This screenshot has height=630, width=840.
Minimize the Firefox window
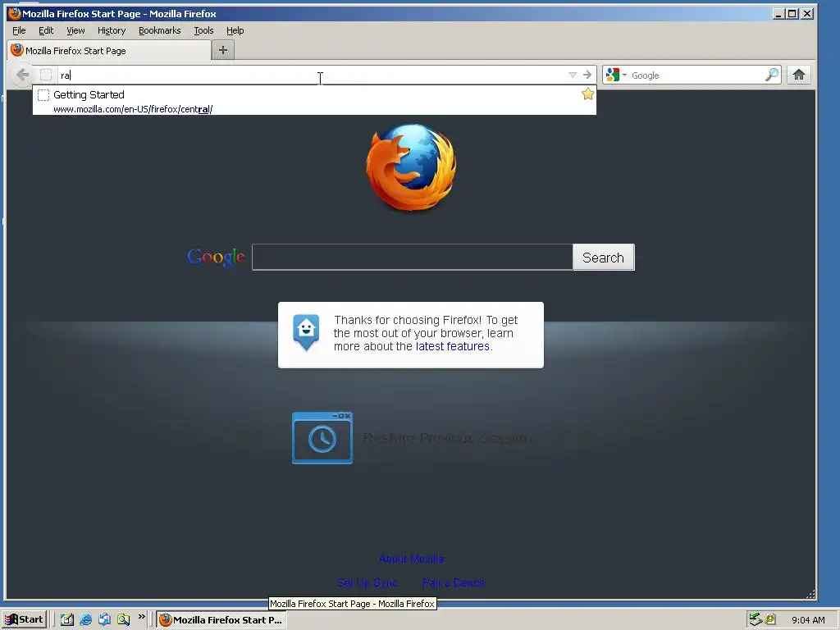click(x=778, y=13)
